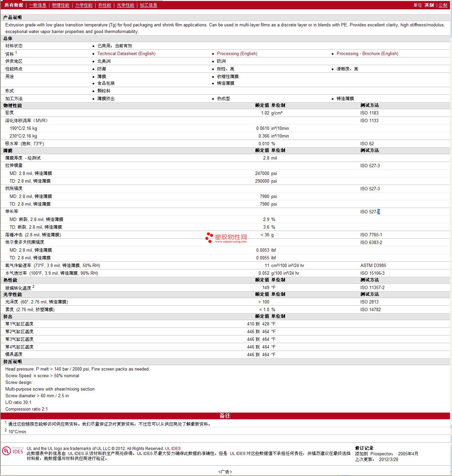Click the density value 1.02
The width and height of the screenshot is (452, 476).
click(265, 113)
